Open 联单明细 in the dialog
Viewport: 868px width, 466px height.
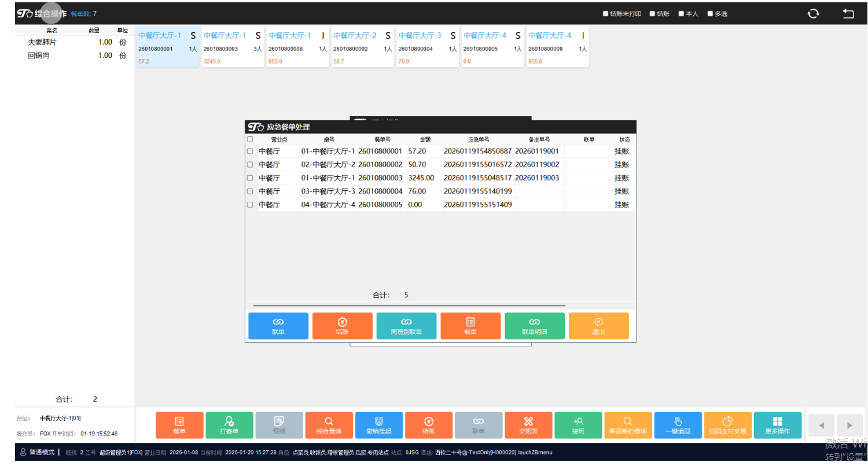click(534, 326)
